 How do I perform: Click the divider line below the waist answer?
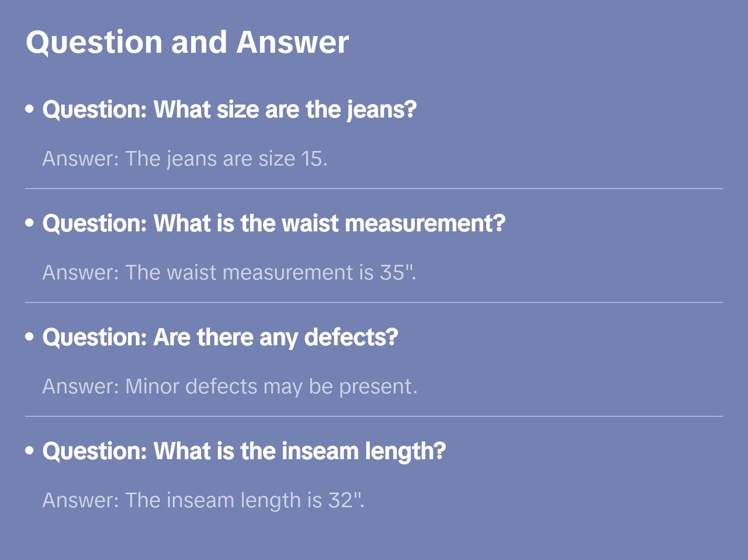point(374,302)
